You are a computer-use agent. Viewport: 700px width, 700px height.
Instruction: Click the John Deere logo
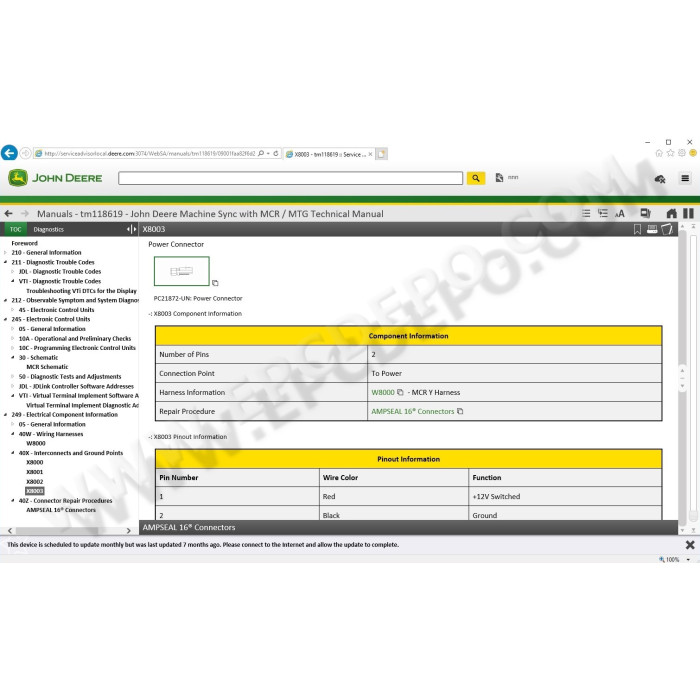pos(55,178)
